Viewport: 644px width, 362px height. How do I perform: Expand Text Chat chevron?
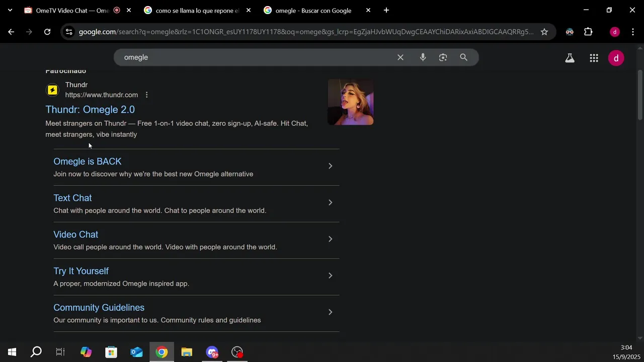(330, 203)
